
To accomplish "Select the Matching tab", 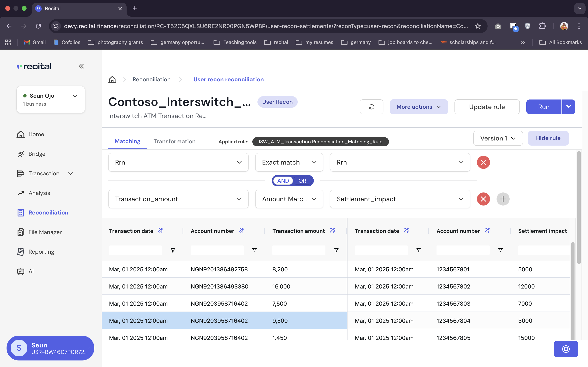I will (127, 141).
